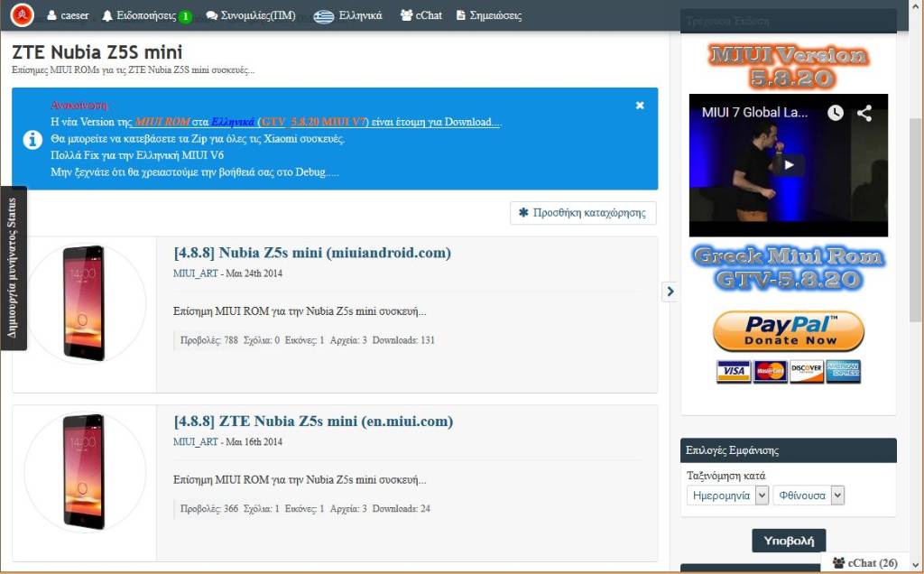Open the Φθίνουσα sort order dropdown
Viewport: 924px width, 574px height.
tap(808, 495)
